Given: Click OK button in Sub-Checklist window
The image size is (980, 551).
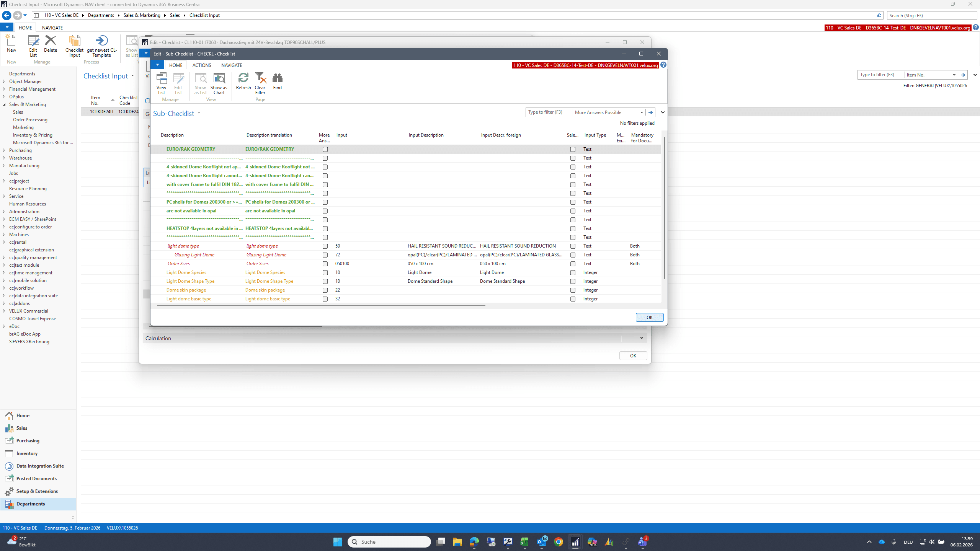Looking at the screenshot, I should [650, 317].
